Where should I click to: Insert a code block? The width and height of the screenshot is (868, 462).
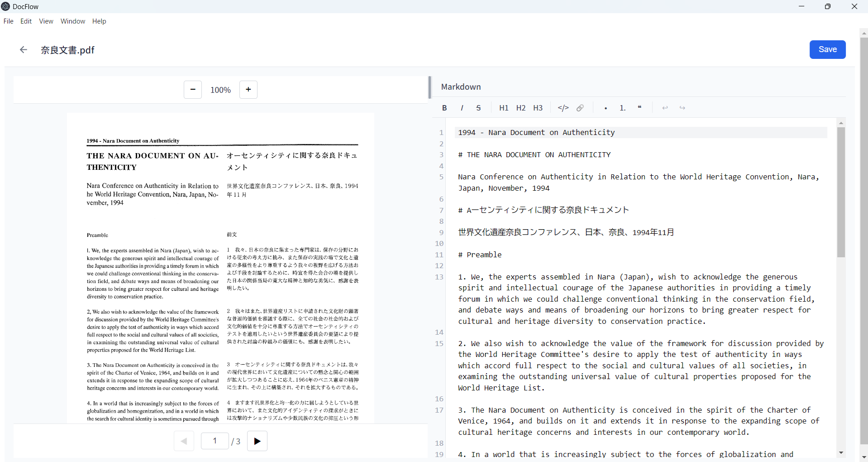[x=563, y=108]
